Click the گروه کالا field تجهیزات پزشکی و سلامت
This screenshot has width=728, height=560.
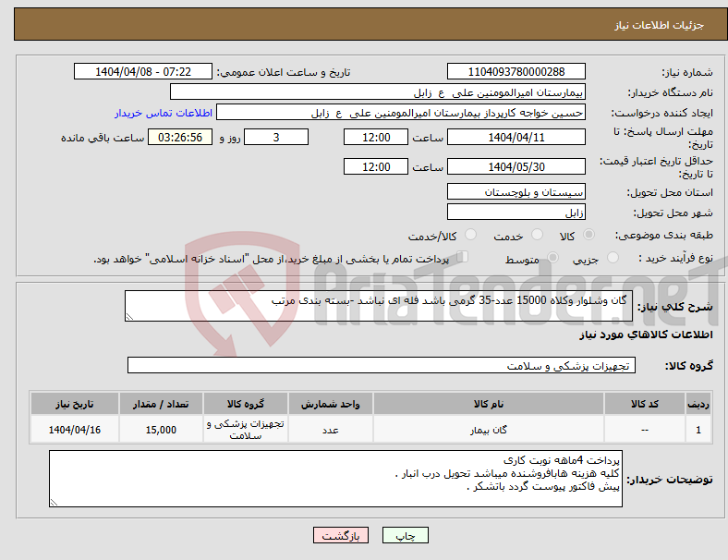coord(382,365)
